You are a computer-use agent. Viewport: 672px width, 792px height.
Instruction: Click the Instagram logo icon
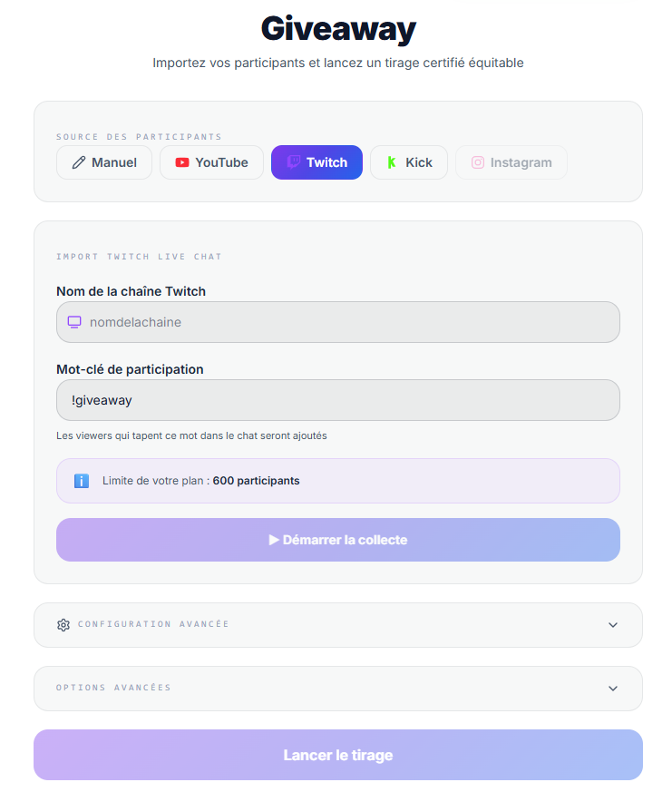coord(478,162)
